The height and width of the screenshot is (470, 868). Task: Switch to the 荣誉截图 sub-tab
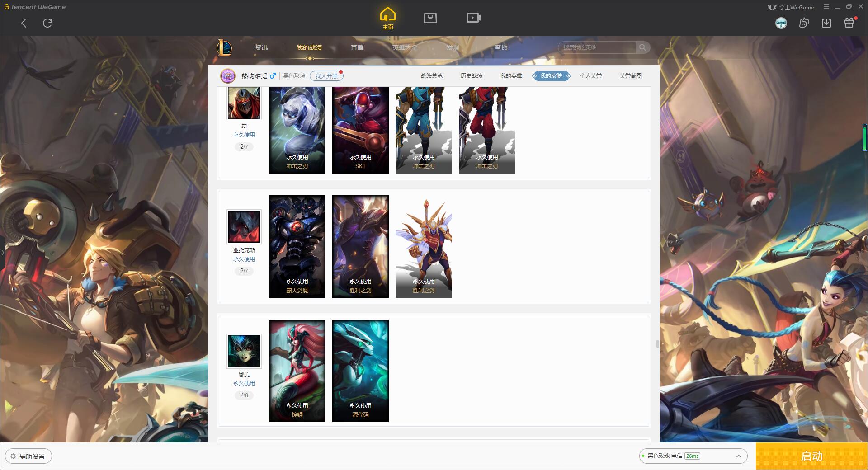[x=631, y=76]
